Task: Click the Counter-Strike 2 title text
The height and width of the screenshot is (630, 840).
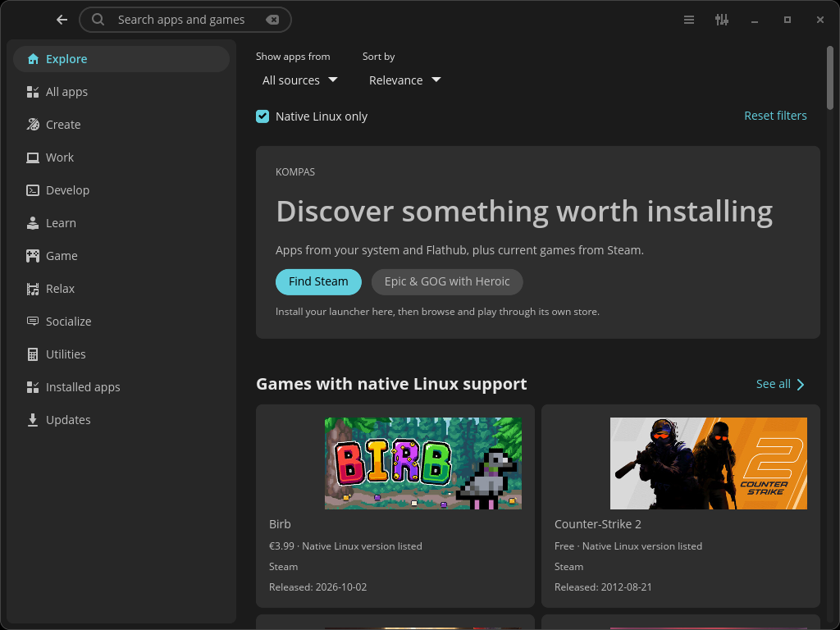Action: tap(598, 524)
